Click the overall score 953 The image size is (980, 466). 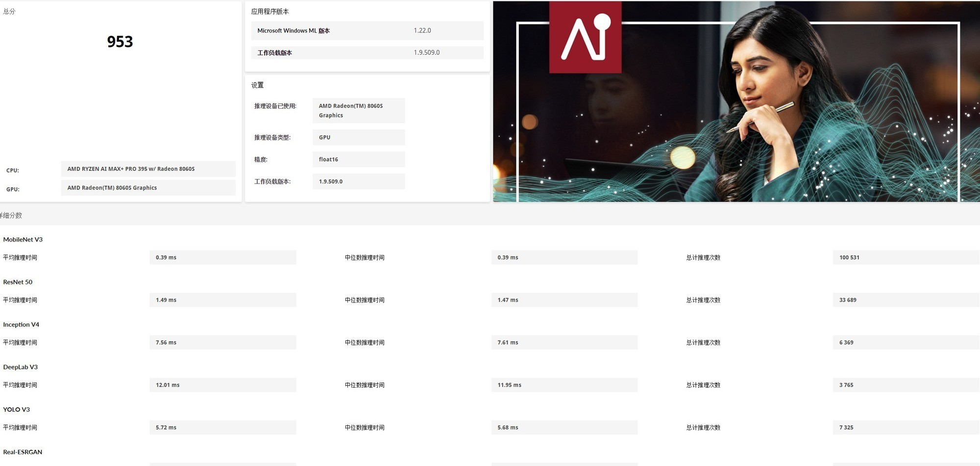tap(120, 42)
